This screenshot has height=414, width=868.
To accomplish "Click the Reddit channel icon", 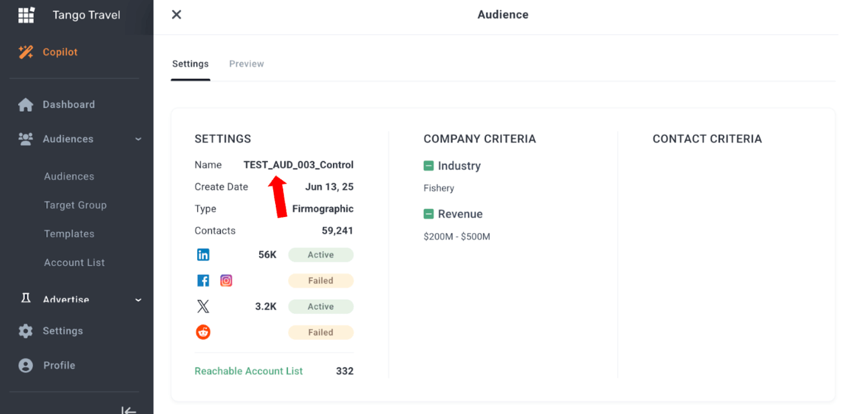I will (x=203, y=332).
